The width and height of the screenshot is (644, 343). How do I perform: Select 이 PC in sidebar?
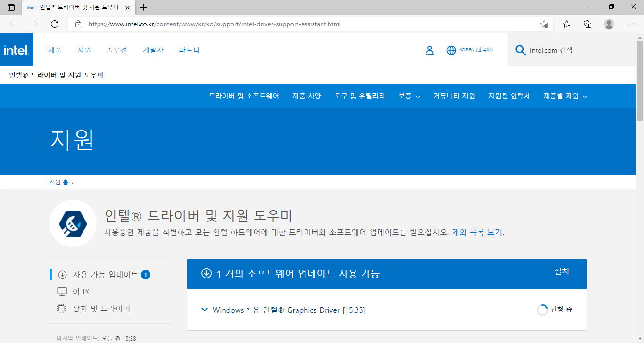pyautogui.click(x=82, y=292)
